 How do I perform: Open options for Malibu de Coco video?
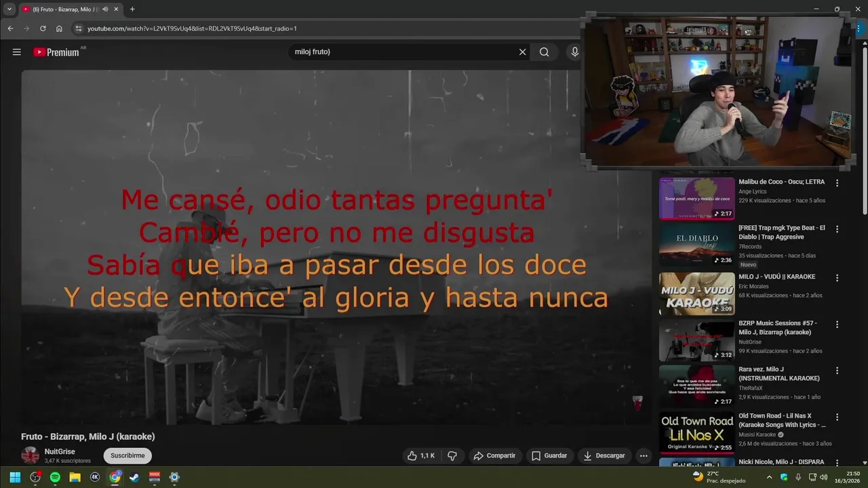pyautogui.click(x=837, y=183)
